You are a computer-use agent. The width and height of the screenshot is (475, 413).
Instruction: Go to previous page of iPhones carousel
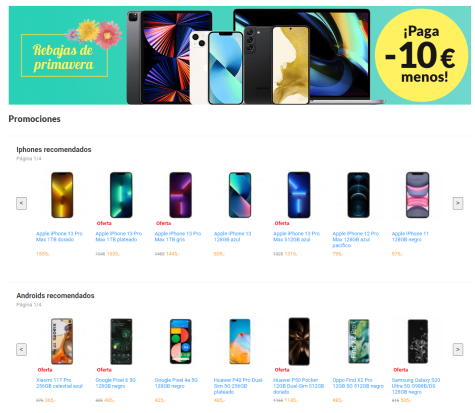22,203
